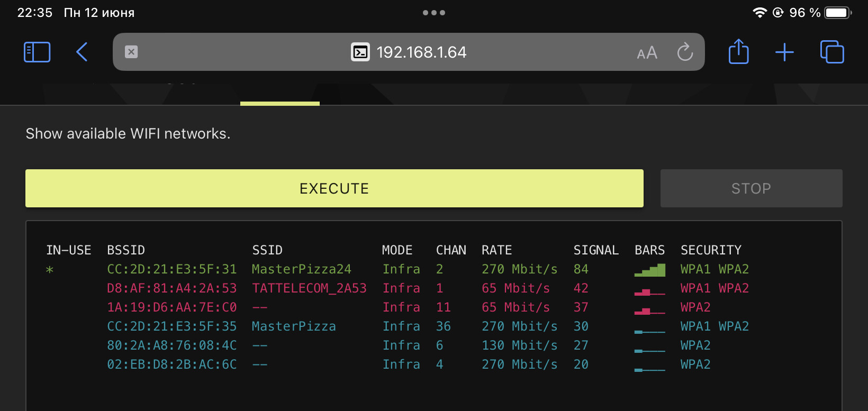
Task: Click the status bar time 22:35
Action: [x=35, y=13]
